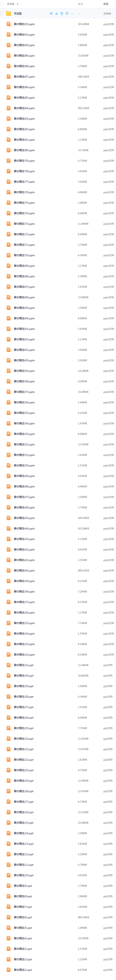Click the download icon on 预览图 row
The height and width of the screenshot is (980, 116).
(57, 13)
